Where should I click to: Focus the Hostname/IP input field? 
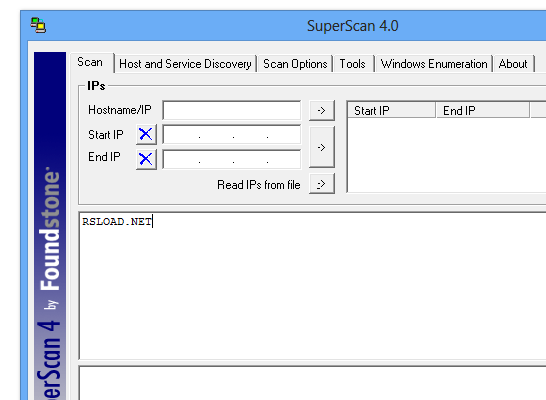pyautogui.click(x=232, y=110)
